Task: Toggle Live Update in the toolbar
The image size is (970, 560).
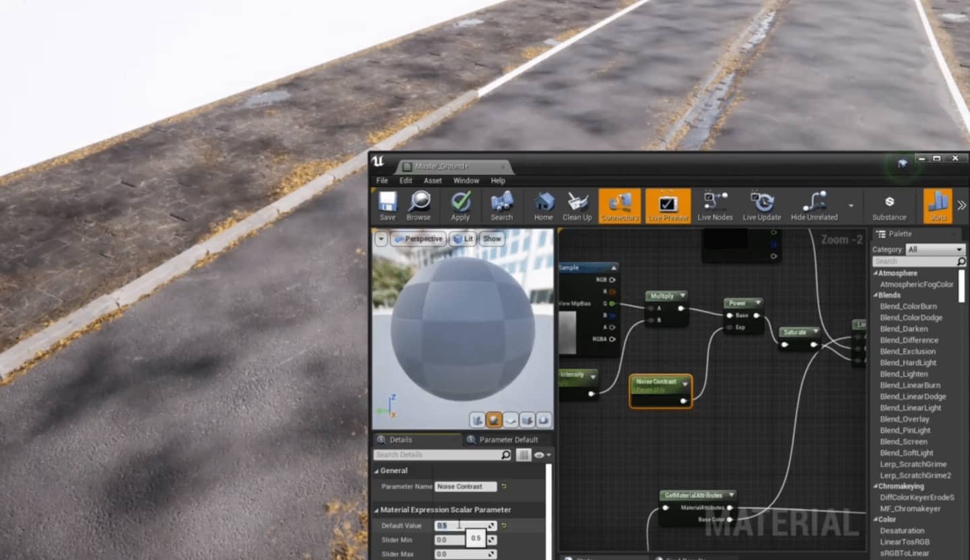Action: pyautogui.click(x=762, y=205)
